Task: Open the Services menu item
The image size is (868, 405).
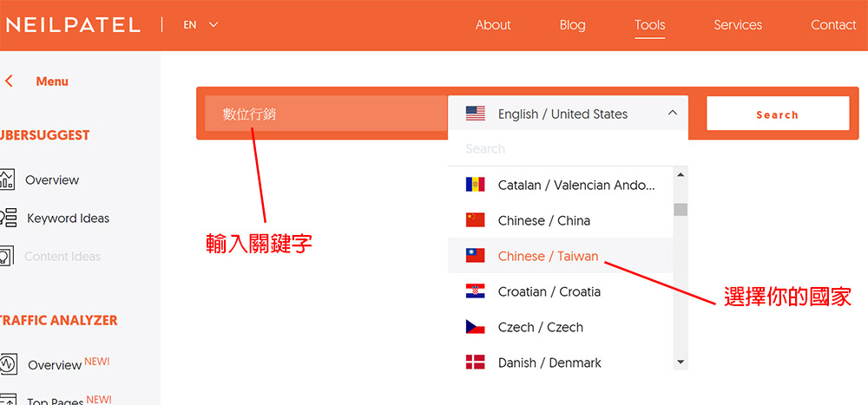Action: [737, 25]
